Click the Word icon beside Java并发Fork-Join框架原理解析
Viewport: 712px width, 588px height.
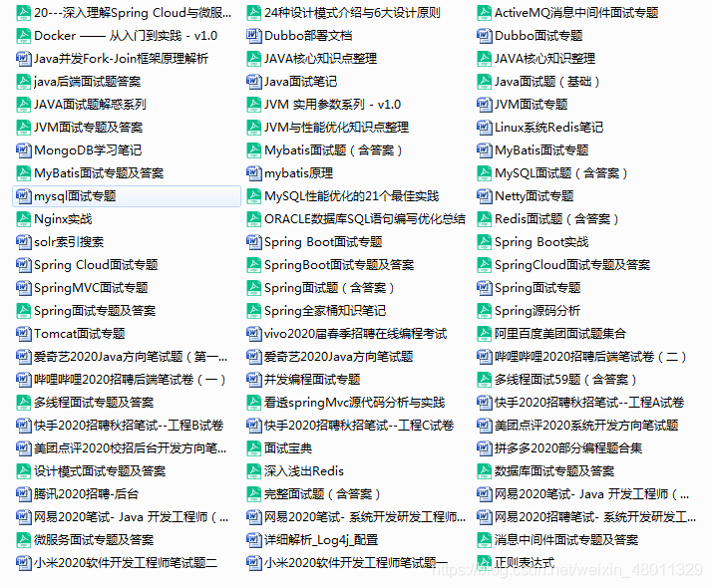click(x=23, y=59)
